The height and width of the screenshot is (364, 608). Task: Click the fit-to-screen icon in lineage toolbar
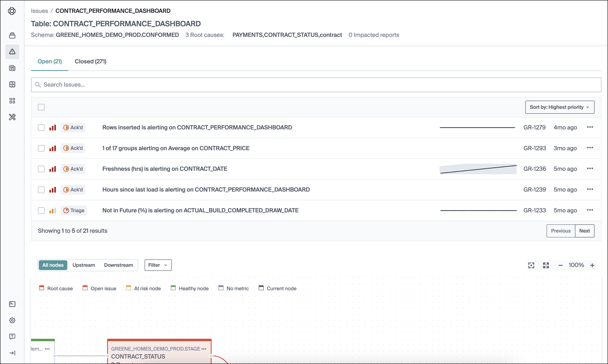coord(531,265)
